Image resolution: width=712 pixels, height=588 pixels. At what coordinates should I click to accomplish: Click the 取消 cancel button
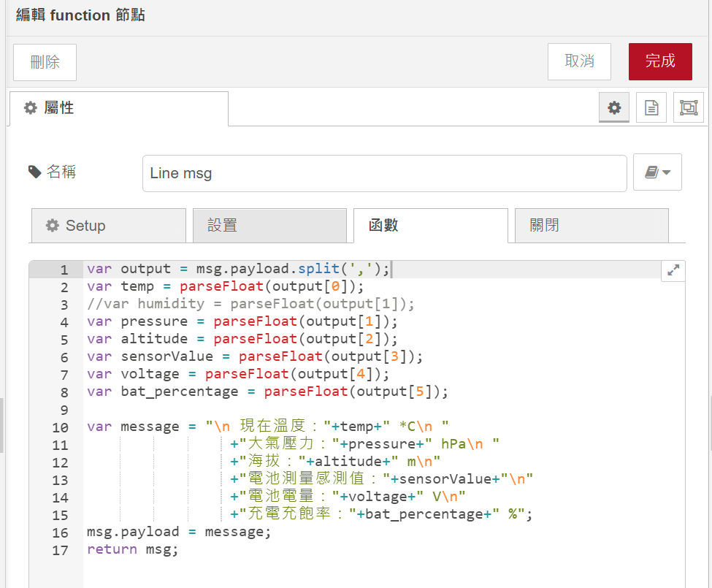pyautogui.click(x=579, y=61)
